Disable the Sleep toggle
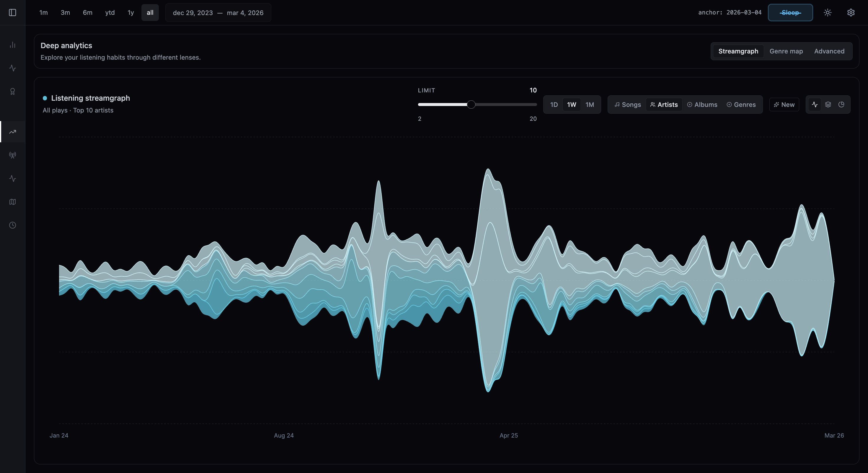 tap(791, 12)
